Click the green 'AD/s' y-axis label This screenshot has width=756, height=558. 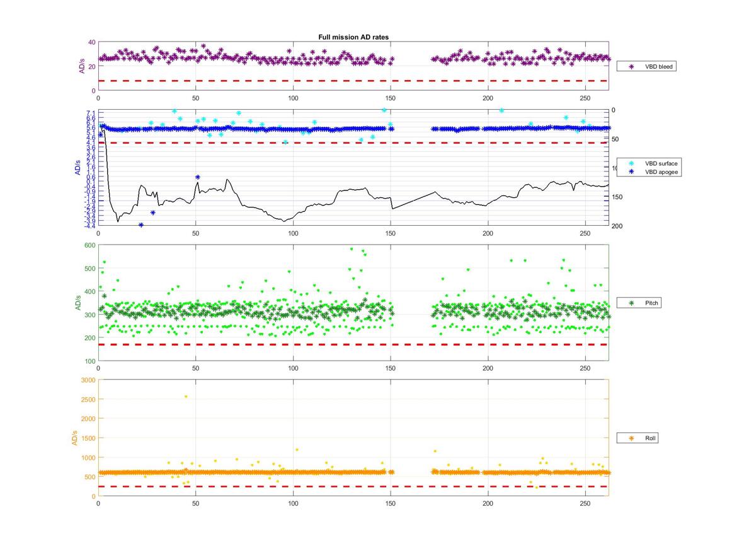(78, 303)
